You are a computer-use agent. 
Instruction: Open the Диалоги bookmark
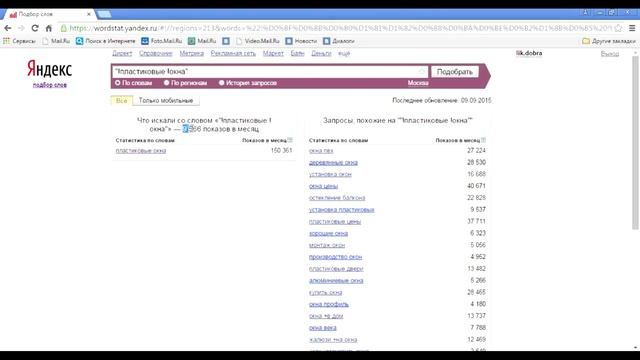tap(339, 41)
